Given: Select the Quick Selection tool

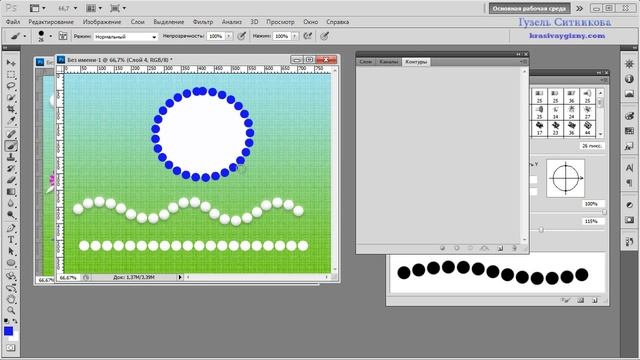Looking at the screenshot, I should tap(11, 98).
